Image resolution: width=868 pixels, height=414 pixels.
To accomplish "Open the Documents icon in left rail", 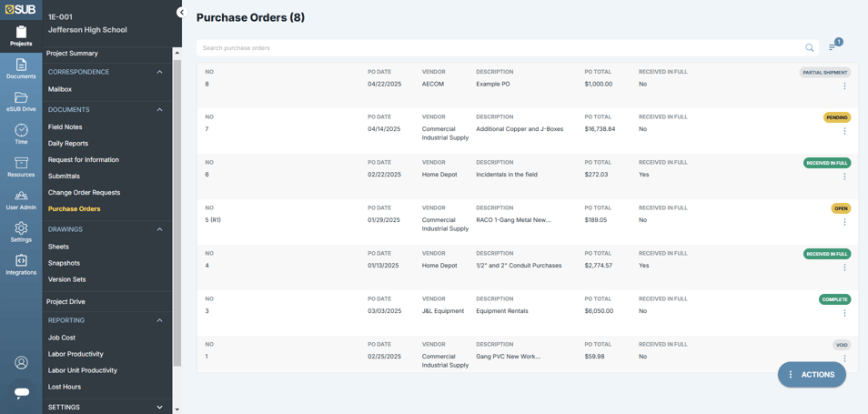I will click(21, 68).
